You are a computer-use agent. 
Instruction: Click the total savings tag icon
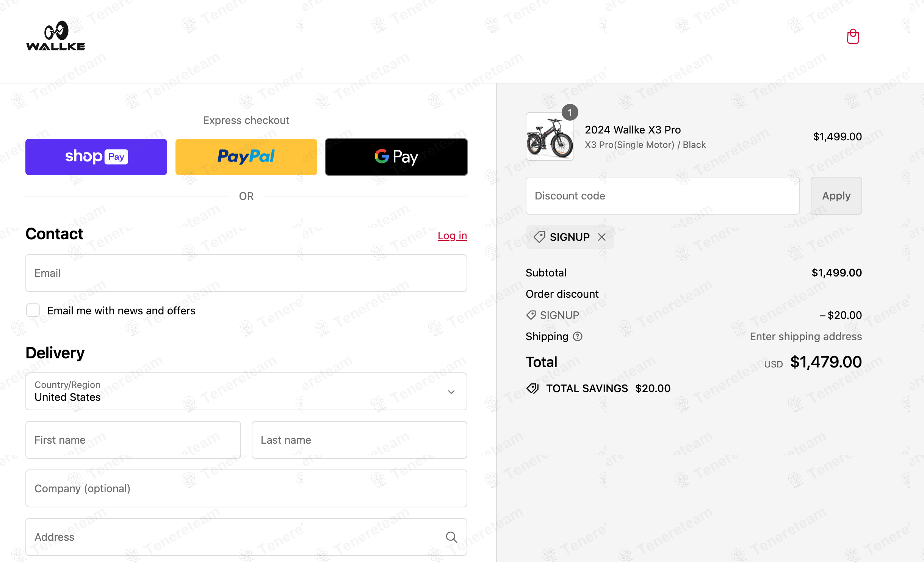click(532, 388)
